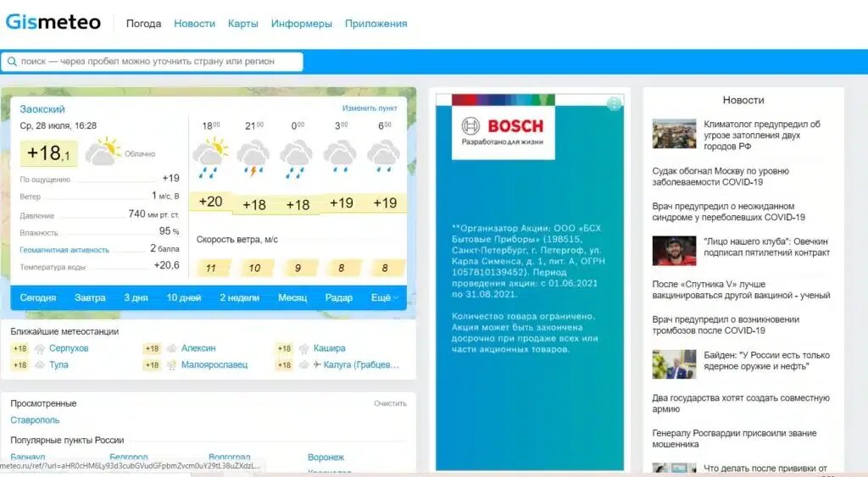
Task: Open the Приложения navigation link
Action: [376, 24]
